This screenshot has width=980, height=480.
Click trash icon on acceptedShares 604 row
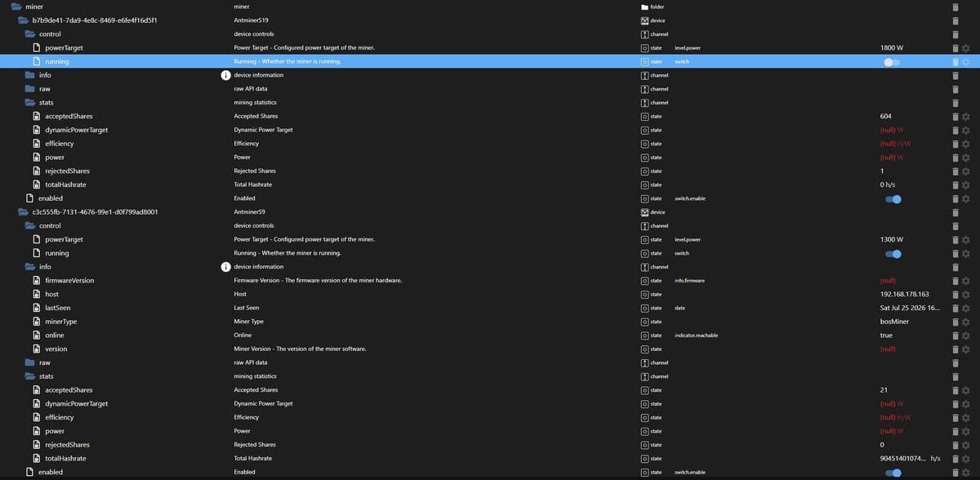point(955,117)
